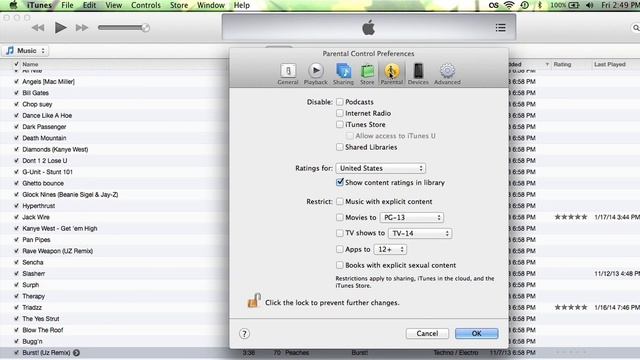Click the battery status icon
The height and width of the screenshot is (360, 640).
pyautogui.click(x=574, y=5)
